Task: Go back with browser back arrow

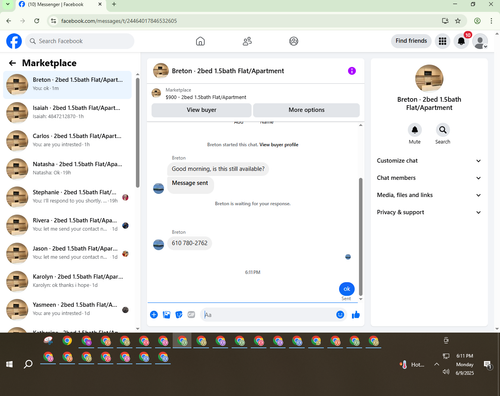Action: pos(9,21)
